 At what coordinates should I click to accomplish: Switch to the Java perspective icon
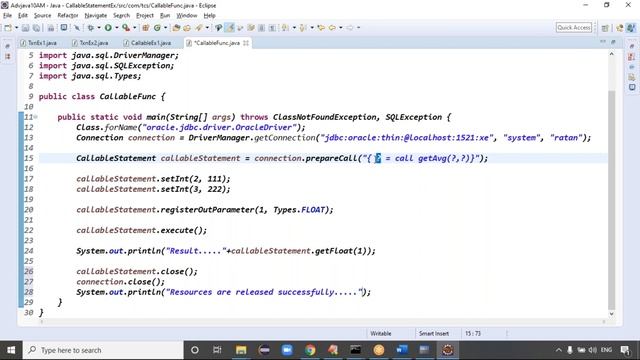(x=631, y=28)
